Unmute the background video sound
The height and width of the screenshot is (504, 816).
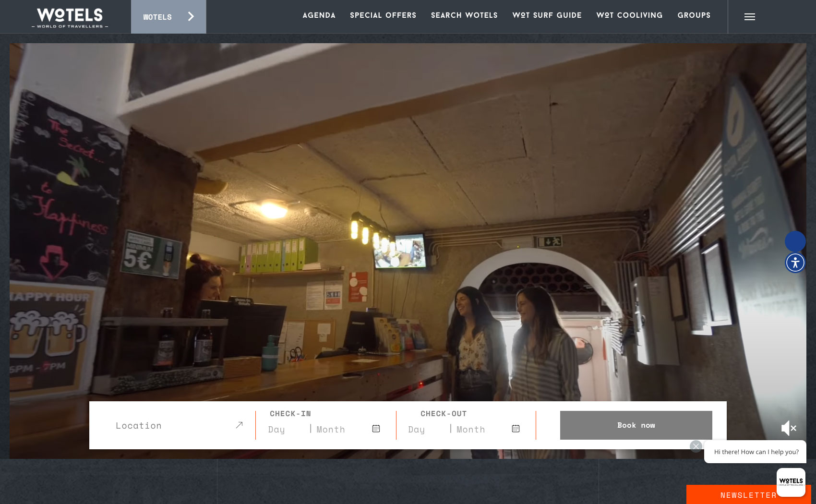[789, 428]
